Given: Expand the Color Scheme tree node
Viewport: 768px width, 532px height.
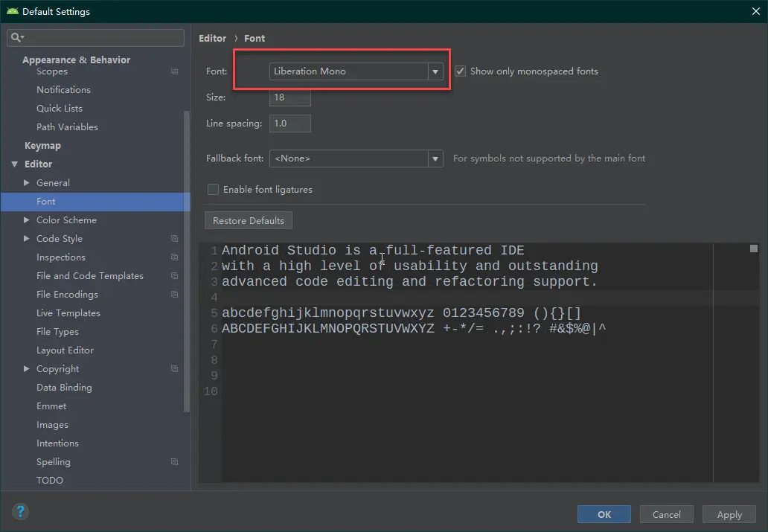Looking at the screenshot, I should point(27,220).
